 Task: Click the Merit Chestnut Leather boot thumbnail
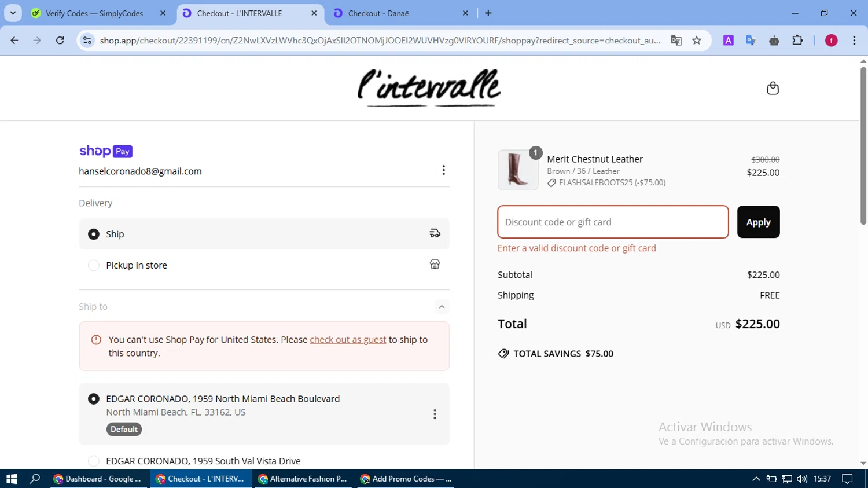518,170
